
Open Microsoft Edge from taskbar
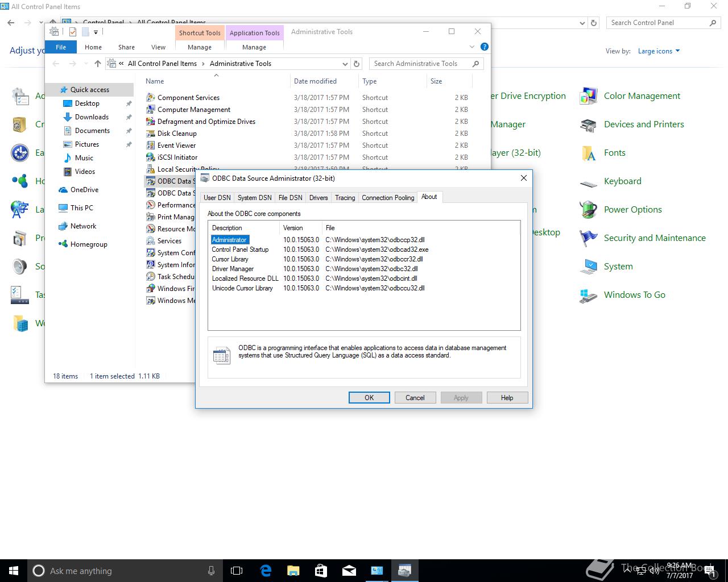(x=266, y=571)
